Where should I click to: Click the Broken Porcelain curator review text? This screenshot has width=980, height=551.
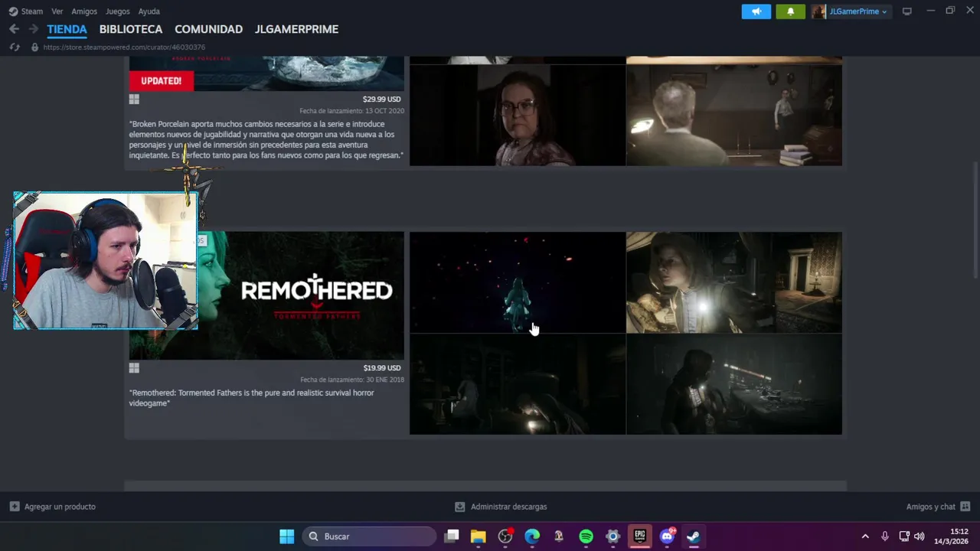[x=266, y=139]
